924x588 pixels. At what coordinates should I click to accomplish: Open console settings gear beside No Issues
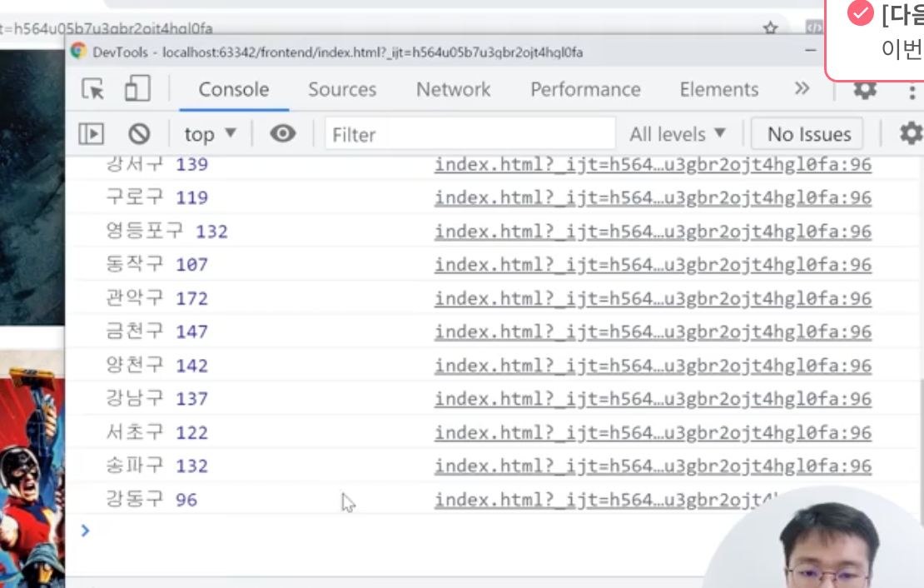tap(911, 133)
